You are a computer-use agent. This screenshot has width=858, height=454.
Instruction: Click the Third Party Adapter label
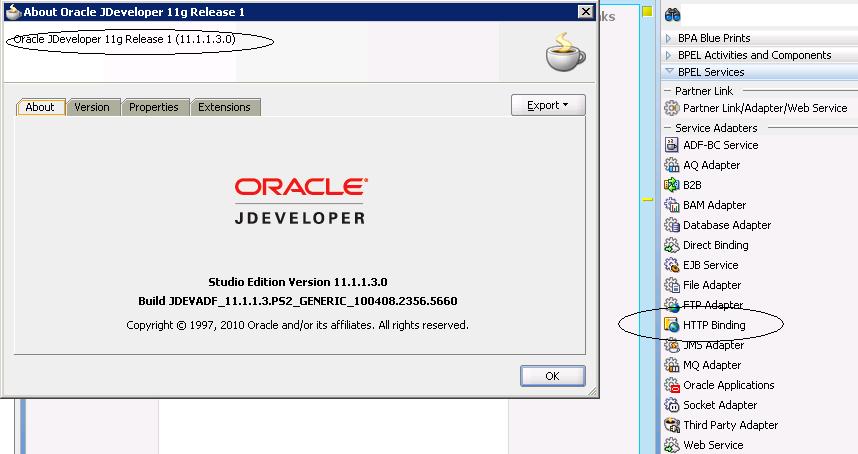click(731, 425)
